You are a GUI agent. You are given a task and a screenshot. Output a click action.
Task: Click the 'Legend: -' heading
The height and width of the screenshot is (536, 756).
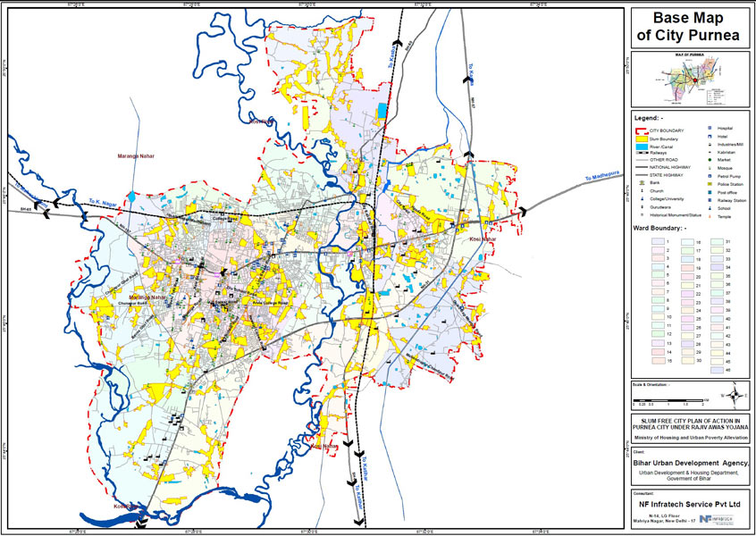649,118
